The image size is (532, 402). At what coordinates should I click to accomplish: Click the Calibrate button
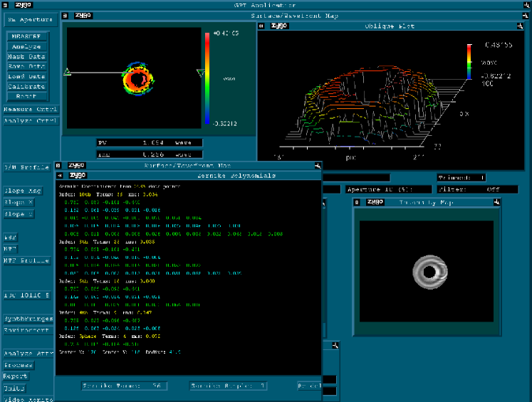(x=26, y=86)
